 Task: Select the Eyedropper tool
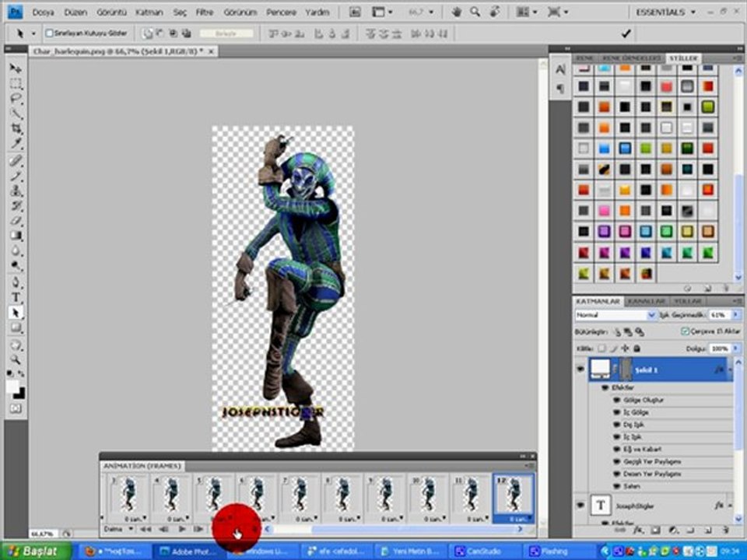coord(16,144)
